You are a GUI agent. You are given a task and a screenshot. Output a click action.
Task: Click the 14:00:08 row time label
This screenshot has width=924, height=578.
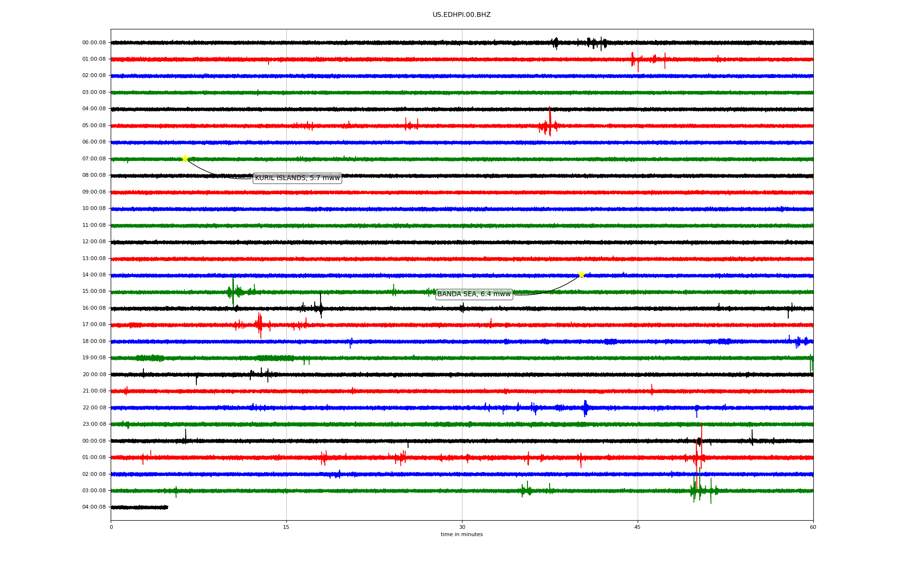(94, 275)
